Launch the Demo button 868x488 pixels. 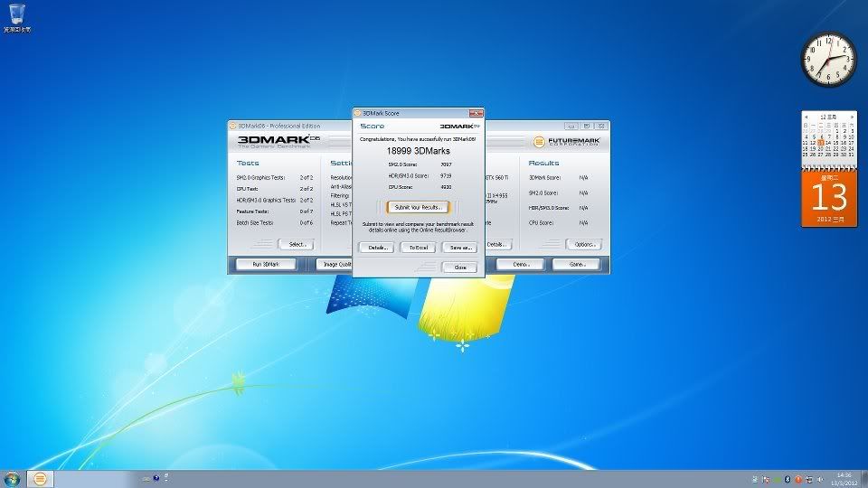coord(521,265)
